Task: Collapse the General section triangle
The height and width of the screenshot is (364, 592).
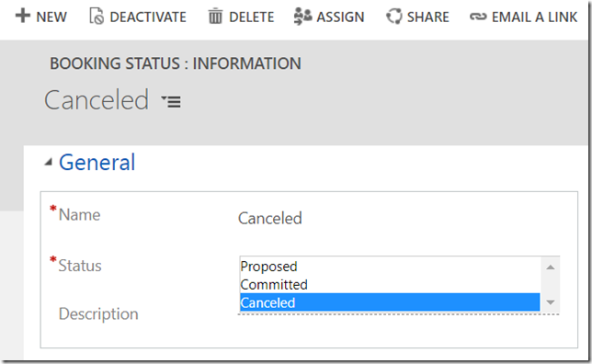Action: (48, 163)
